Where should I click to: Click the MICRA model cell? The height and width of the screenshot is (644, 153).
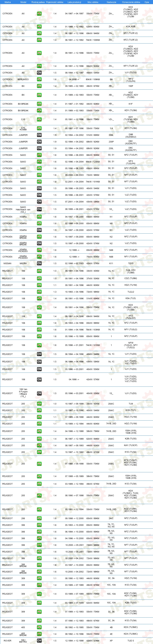pyautogui.click(x=23, y=264)
